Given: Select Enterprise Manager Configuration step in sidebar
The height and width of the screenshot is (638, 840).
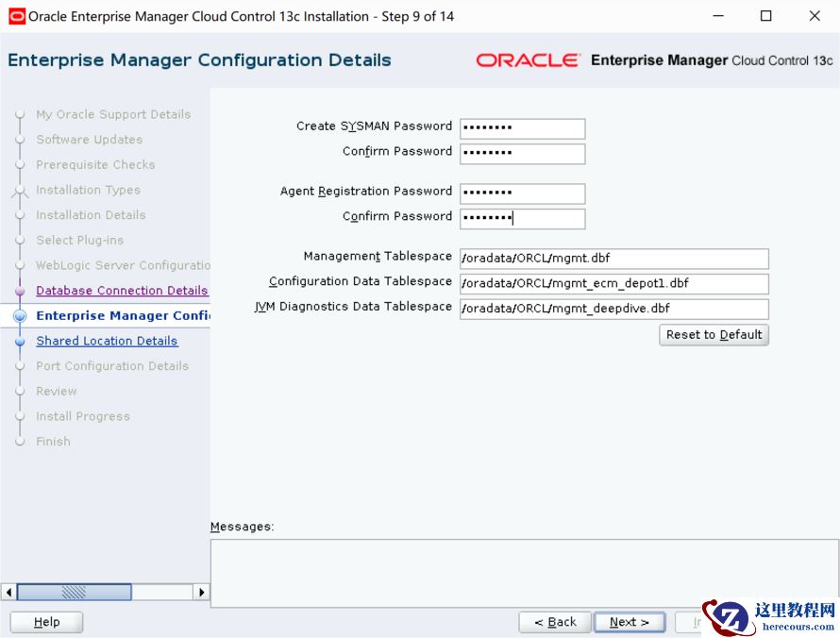Looking at the screenshot, I should 123,315.
